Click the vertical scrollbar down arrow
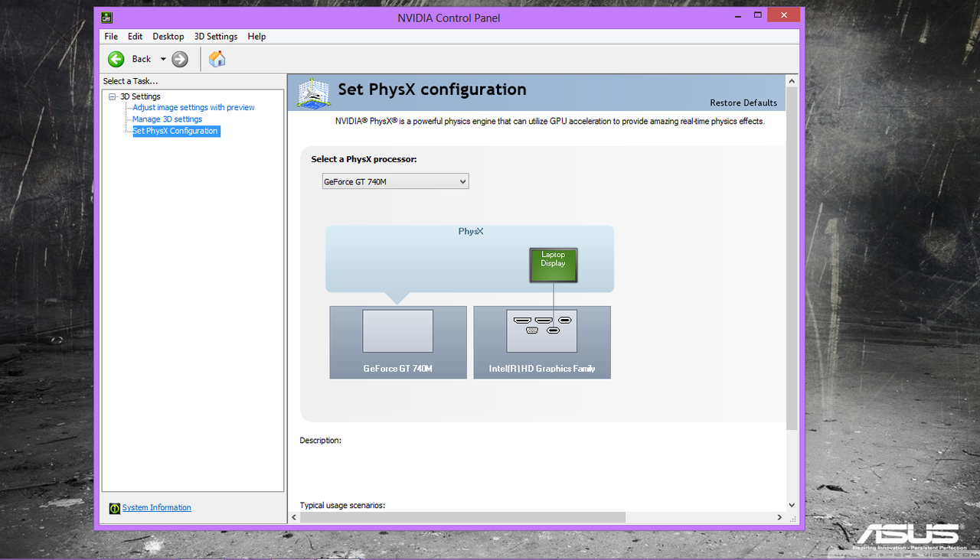980x560 pixels. point(792,505)
